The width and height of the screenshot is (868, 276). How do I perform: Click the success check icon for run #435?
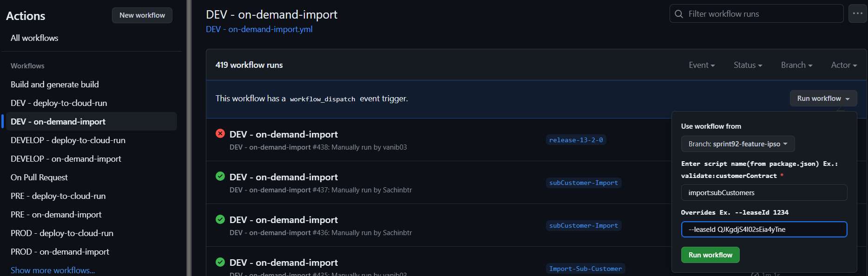tap(220, 262)
